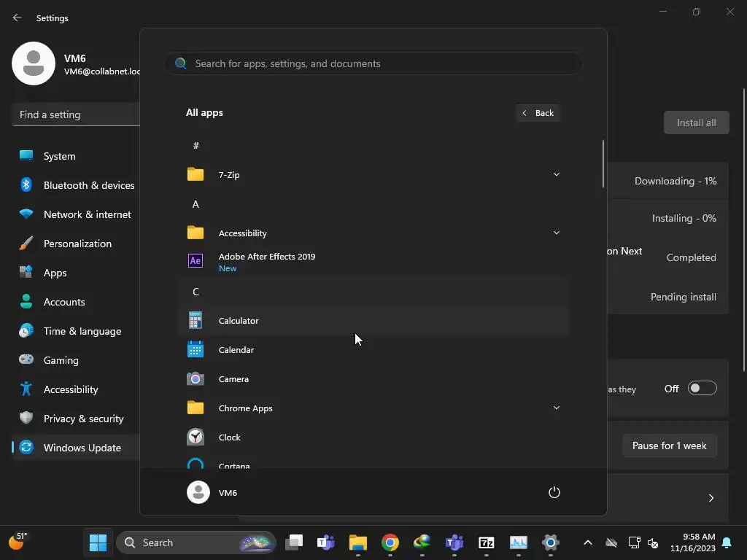Open VM6 user account in Start menu
Viewport: 747px width, 560px height.
(x=212, y=492)
